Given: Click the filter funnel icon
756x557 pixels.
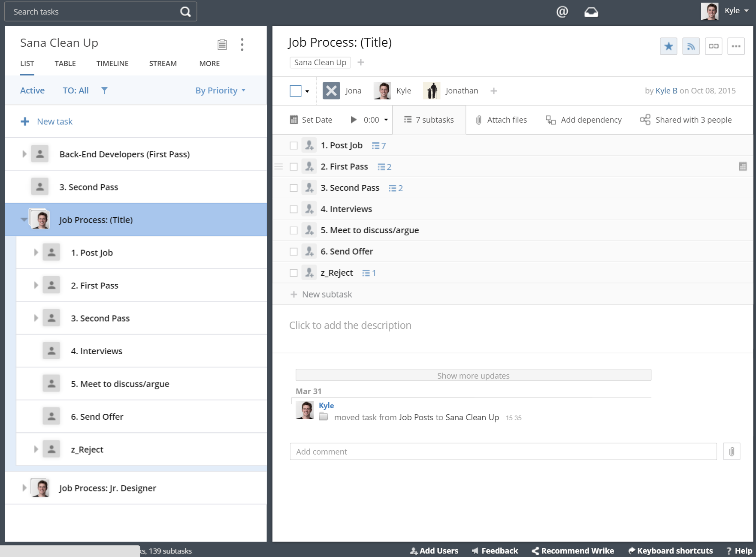Looking at the screenshot, I should [x=104, y=90].
